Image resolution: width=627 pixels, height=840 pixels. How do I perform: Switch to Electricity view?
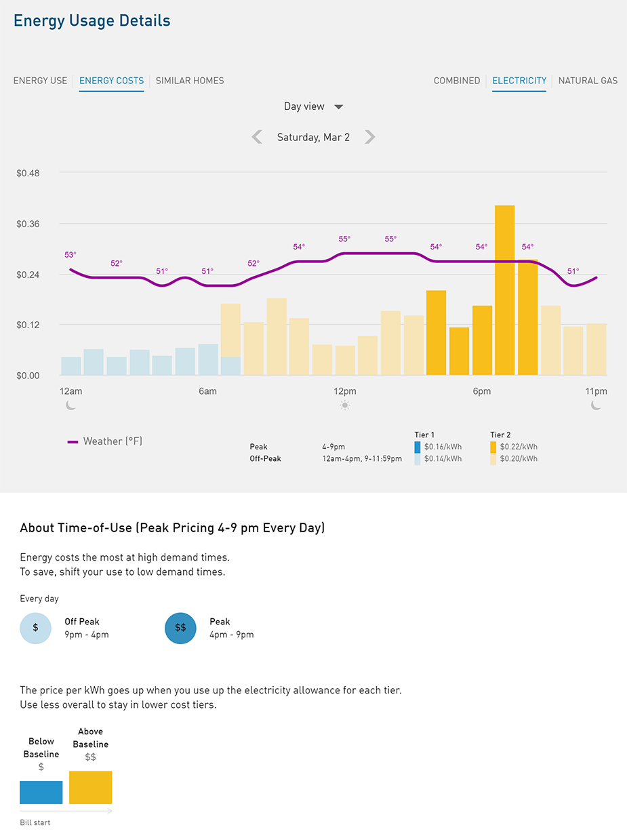(519, 81)
